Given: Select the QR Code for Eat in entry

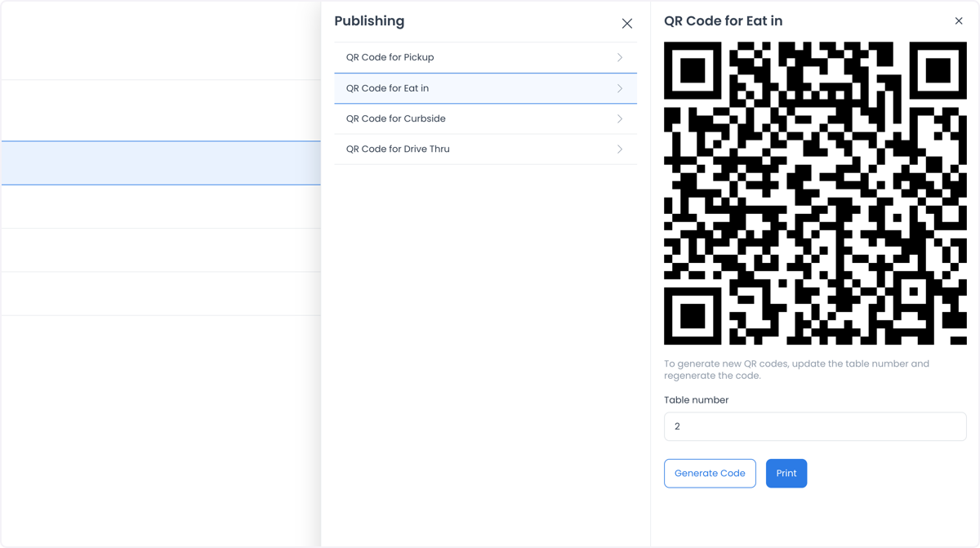Looking at the screenshot, I should 485,88.
